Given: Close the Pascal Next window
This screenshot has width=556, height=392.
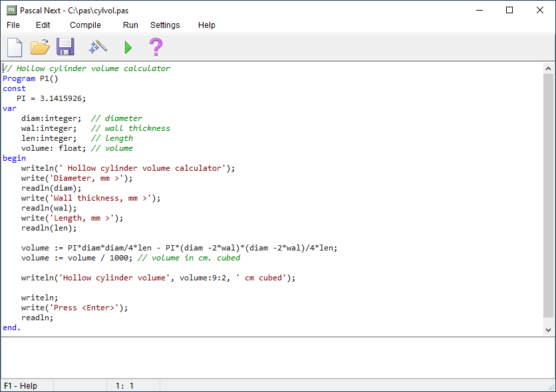Looking at the screenshot, I should tap(539, 10).
